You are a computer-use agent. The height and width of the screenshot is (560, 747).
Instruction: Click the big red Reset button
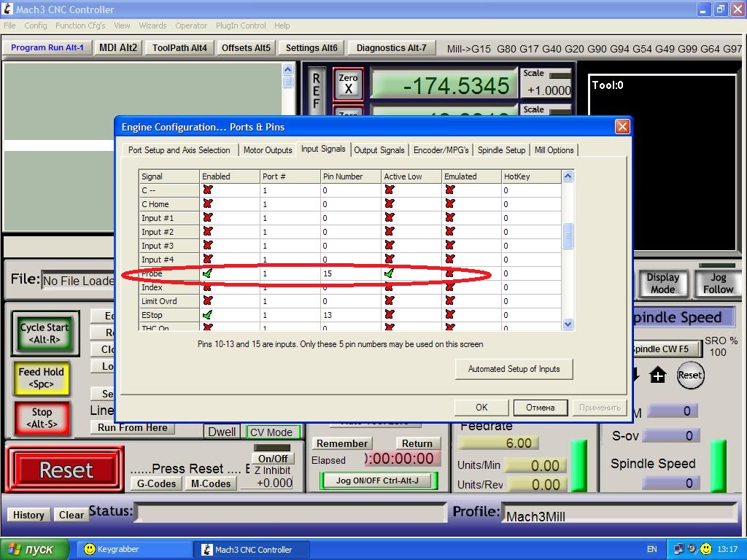pos(66,470)
